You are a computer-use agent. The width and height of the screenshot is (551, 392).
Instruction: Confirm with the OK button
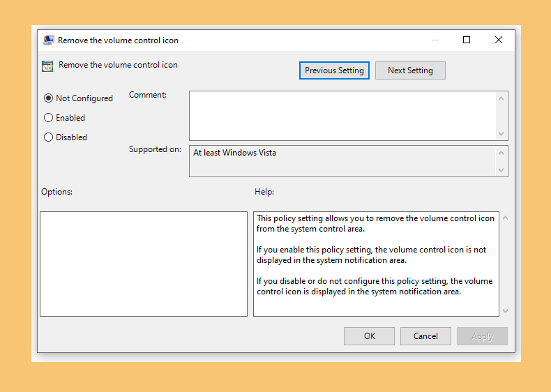pyautogui.click(x=370, y=336)
